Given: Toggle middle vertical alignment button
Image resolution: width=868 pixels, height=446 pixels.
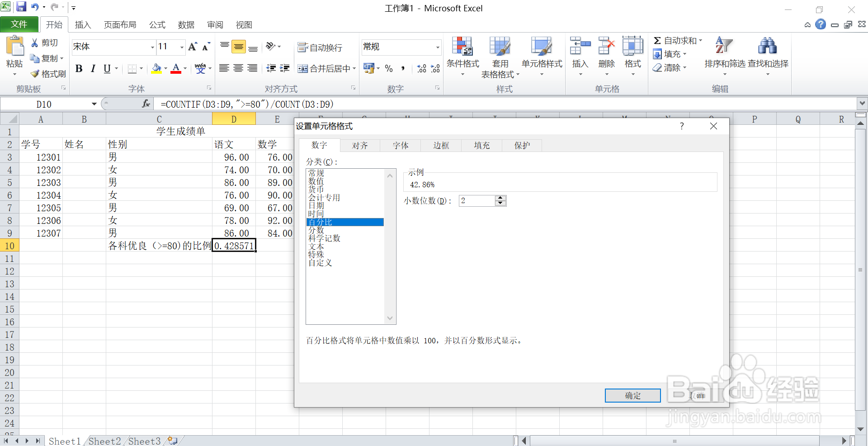Looking at the screenshot, I should (x=238, y=47).
